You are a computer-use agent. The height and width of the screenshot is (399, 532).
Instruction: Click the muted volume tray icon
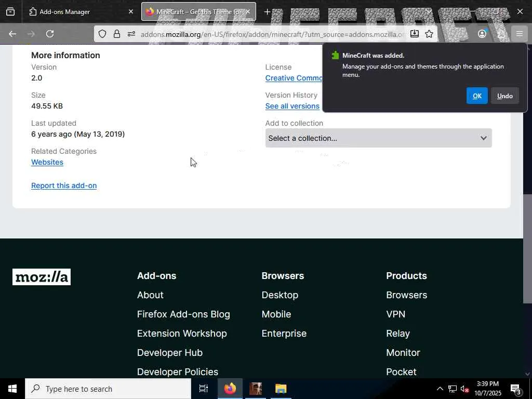tap(464, 389)
